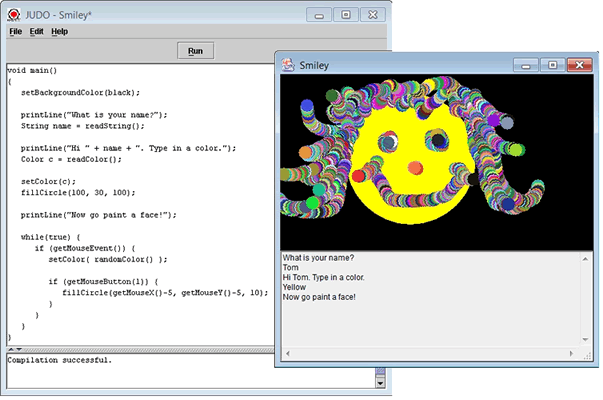The width and height of the screenshot is (603, 400).
Task: Maximize the Smiley window
Action: (550, 63)
